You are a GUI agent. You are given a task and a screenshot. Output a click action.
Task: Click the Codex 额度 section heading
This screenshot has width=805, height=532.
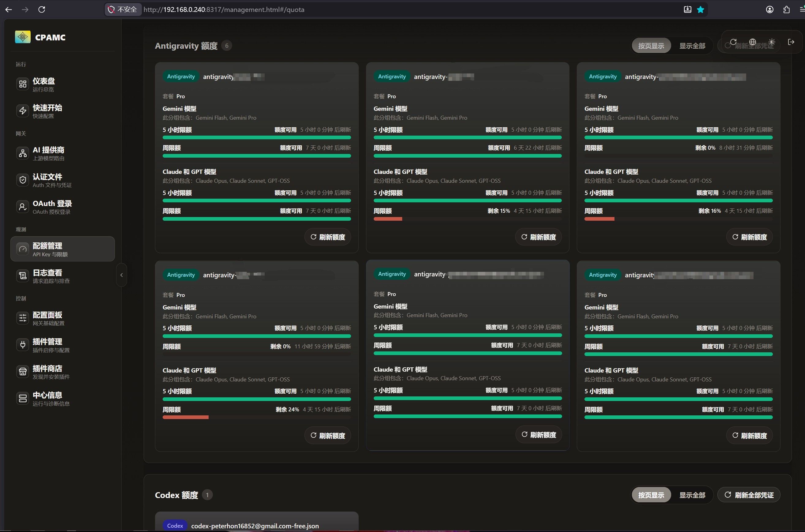click(x=176, y=495)
